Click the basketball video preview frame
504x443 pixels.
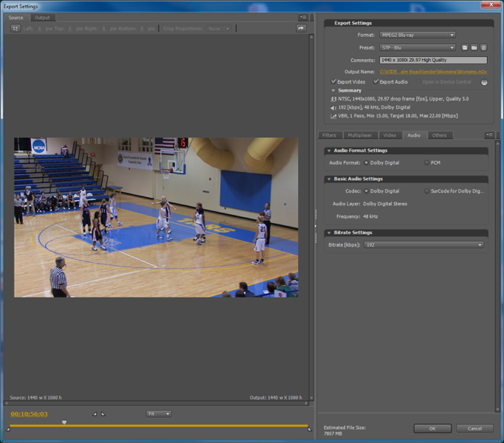[x=156, y=218]
